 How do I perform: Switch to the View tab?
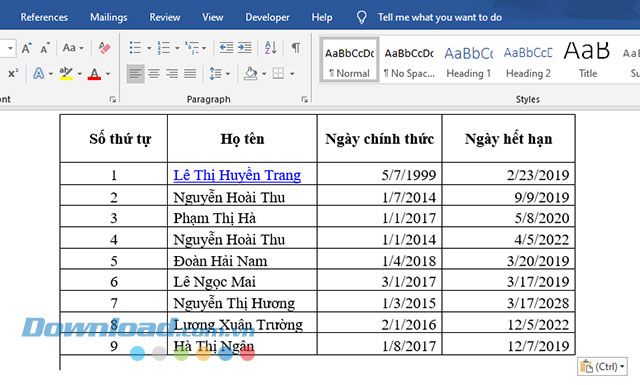coord(213,17)
